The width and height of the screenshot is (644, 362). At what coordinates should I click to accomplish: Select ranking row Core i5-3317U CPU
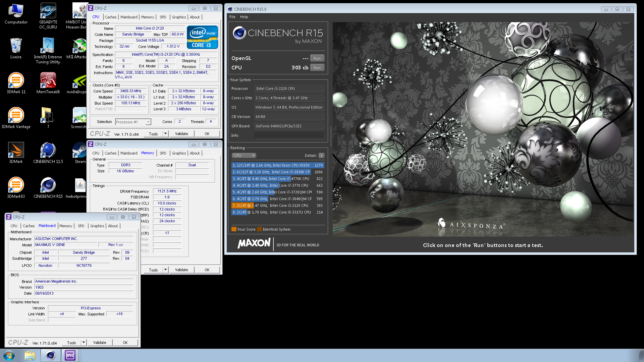(277, 212)
